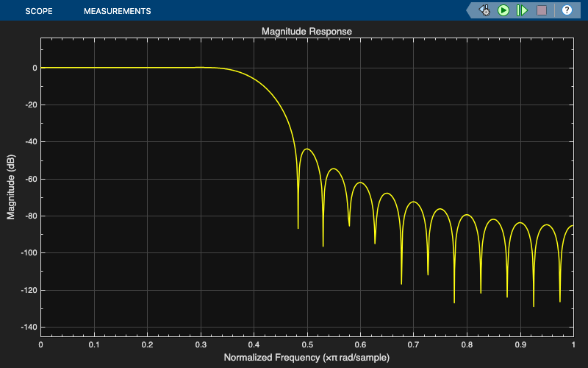The image size is (588, 368).
Task: Open the MEASUREMENTS tab
Action: click(118, 11)
